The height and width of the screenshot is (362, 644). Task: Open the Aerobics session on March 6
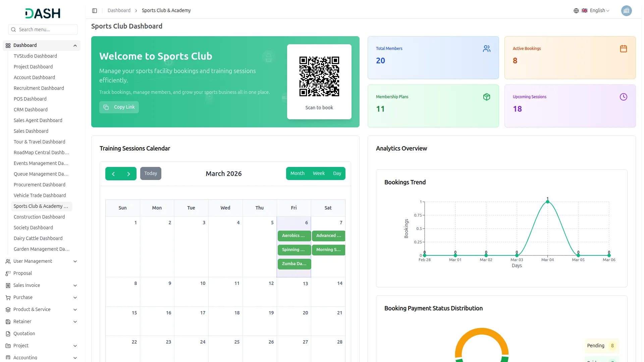[x=294, y=236]
